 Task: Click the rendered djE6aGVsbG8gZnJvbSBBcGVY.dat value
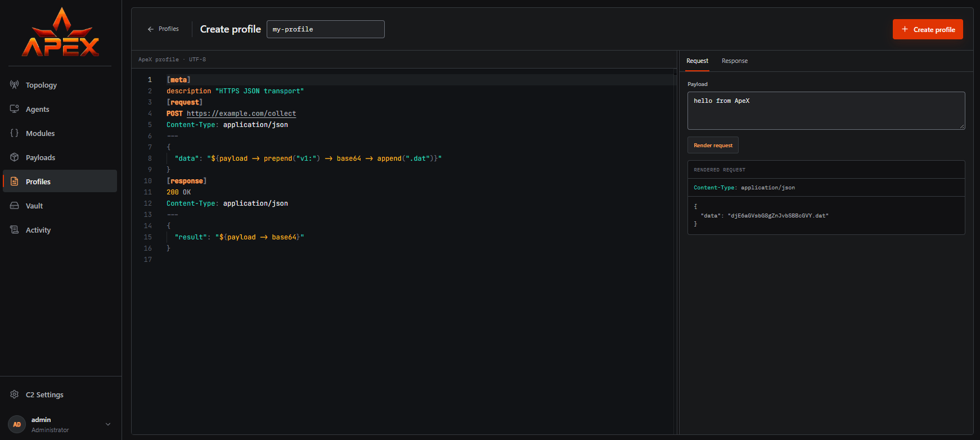(779, 216)
